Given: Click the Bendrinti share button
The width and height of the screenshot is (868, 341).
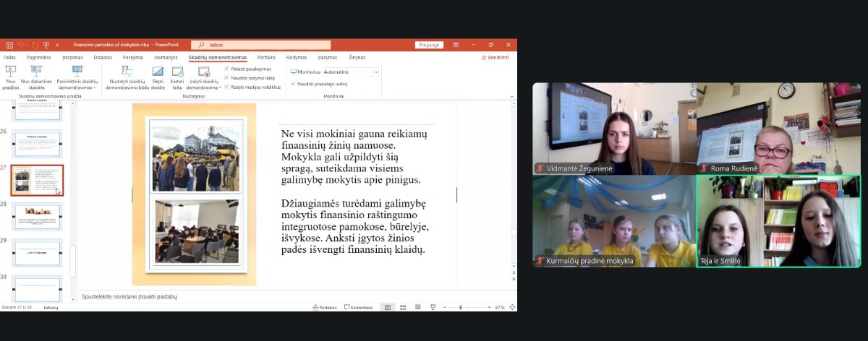Looking at the screenshot, I should tap(495, 57).
